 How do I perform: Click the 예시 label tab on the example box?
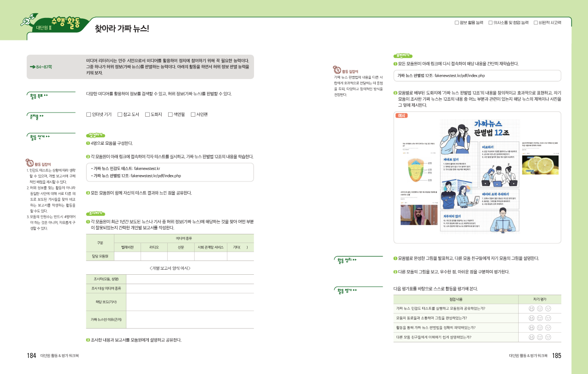pyautogui.click(x=401, y=115)
